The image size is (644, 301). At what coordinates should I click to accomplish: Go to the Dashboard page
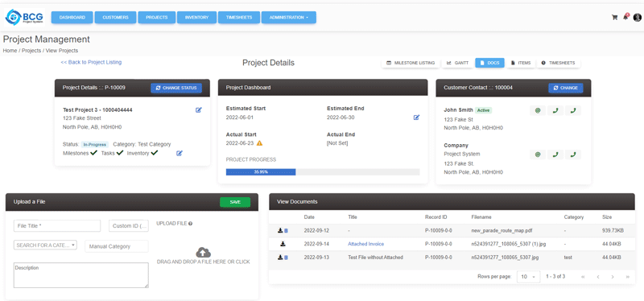pyautogui.click(x=72, y=17)
